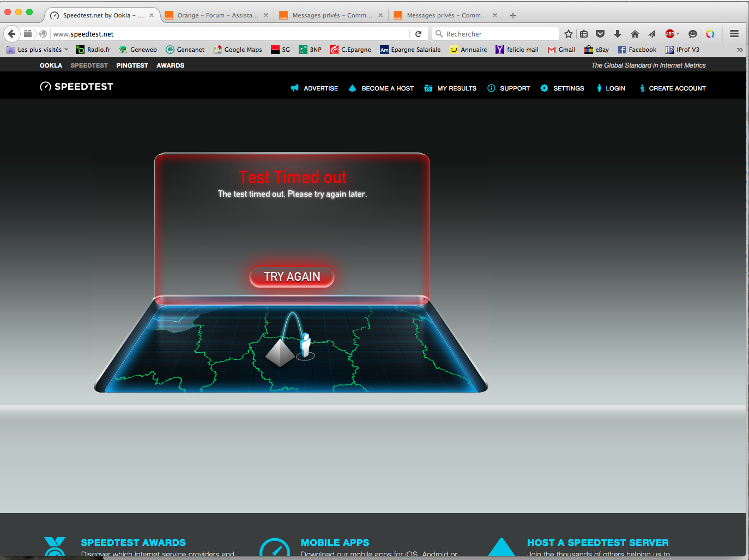The height and width of the screenshot is (560, 749).
Task: Click the TRY AGAIN button
Action: click(292, 277)
